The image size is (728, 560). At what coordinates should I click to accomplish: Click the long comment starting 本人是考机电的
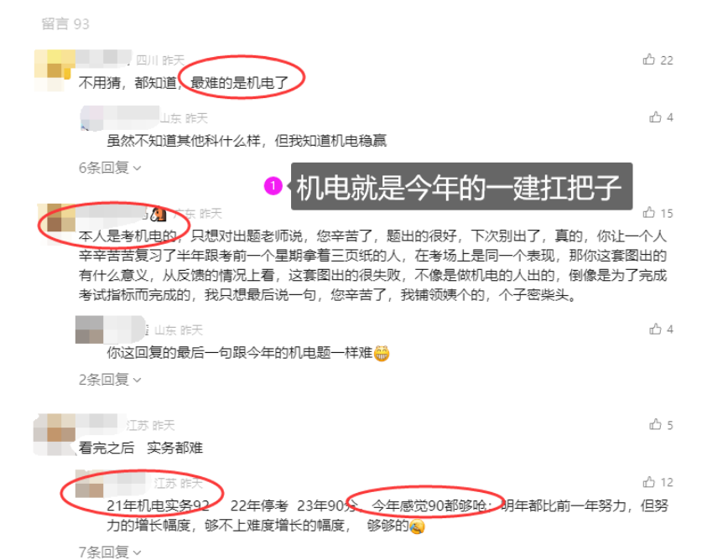click(x=372, y=266)
